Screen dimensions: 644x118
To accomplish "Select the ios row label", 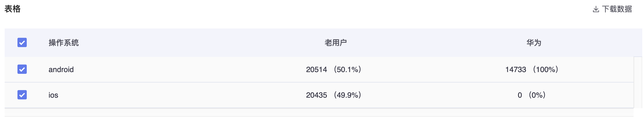I will pyautogui.click(x=53, y=95).
